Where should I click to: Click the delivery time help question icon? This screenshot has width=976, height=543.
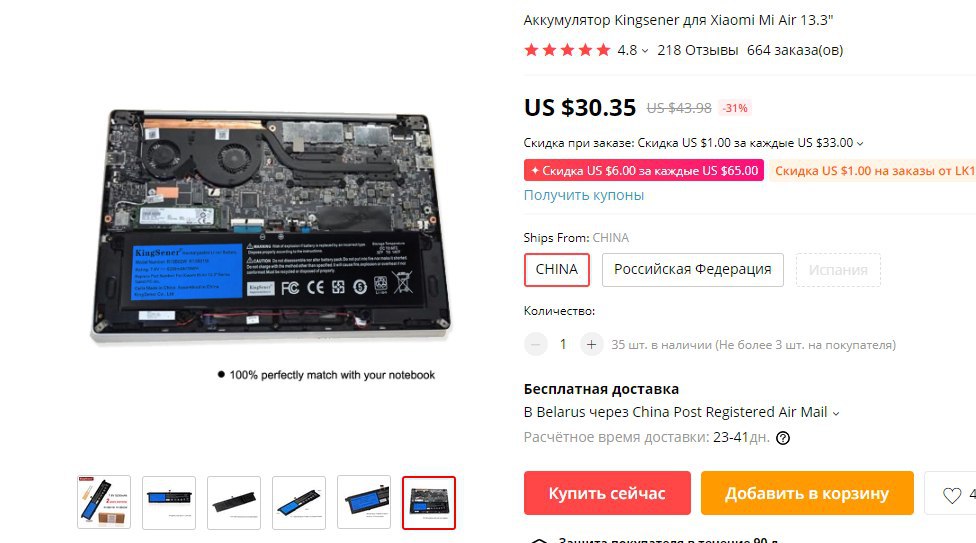pos(783,438)
